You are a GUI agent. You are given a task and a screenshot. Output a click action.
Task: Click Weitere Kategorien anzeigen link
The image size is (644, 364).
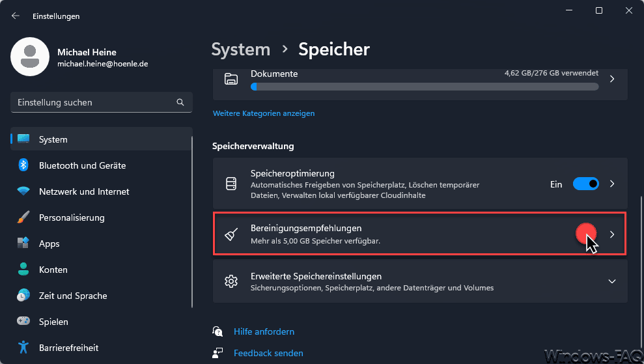(264, 113)
